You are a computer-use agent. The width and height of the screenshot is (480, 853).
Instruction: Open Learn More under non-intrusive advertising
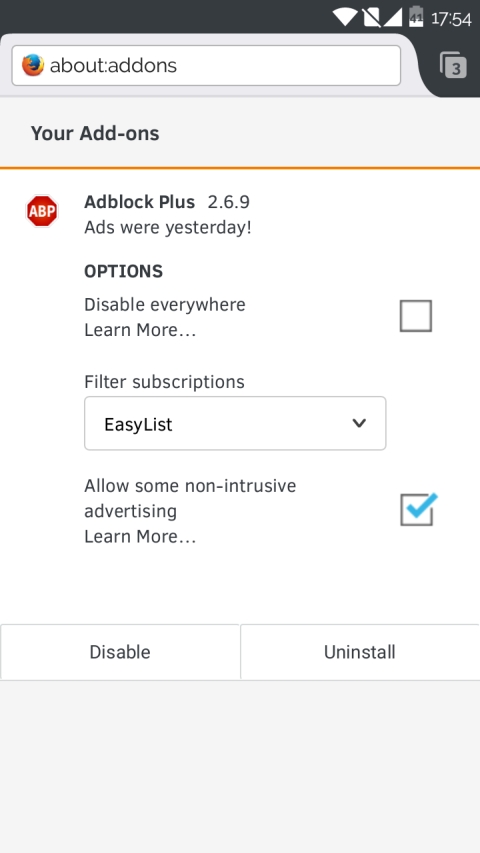(140, 537)
